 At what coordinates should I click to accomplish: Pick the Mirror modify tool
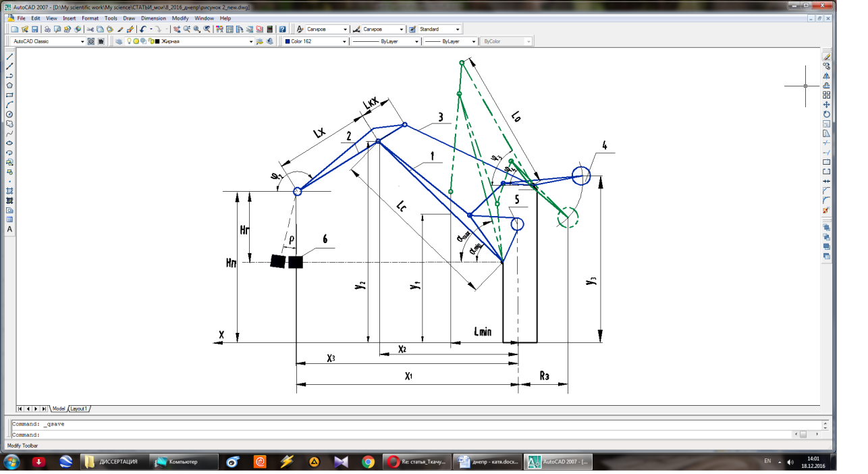(826, 76)
